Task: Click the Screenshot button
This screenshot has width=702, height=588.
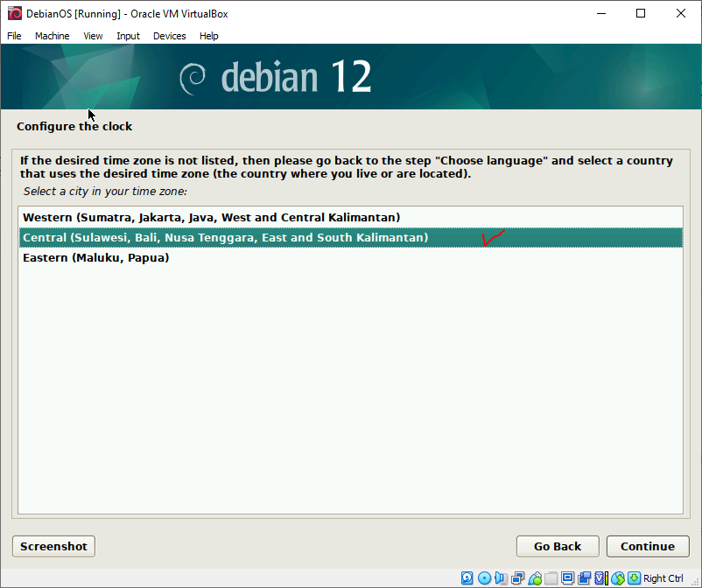Action: click(53, 546)
